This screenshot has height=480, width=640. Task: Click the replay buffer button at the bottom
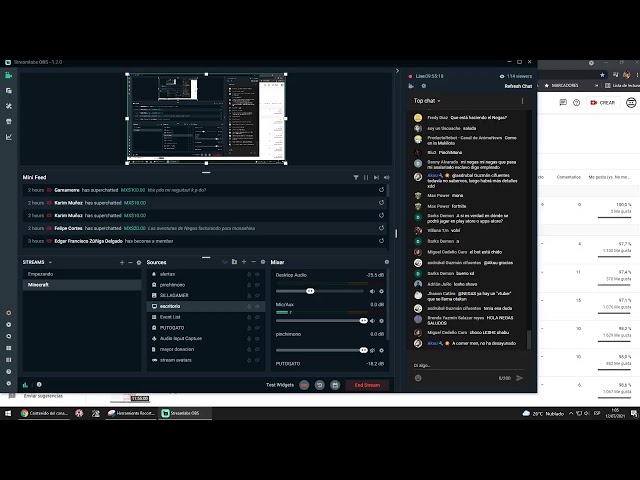pos(320,385)
